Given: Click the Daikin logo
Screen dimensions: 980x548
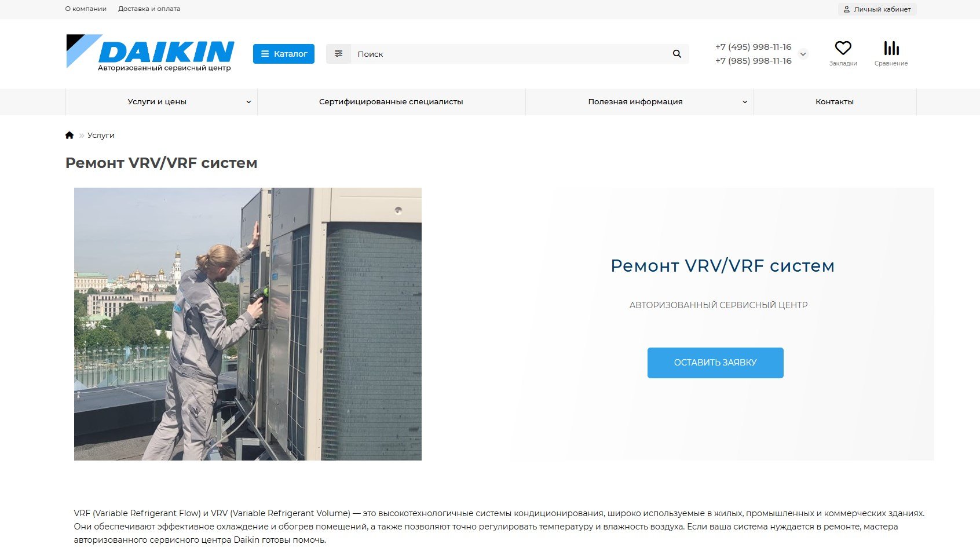Looking at the screenshot, I should point(150,53).
